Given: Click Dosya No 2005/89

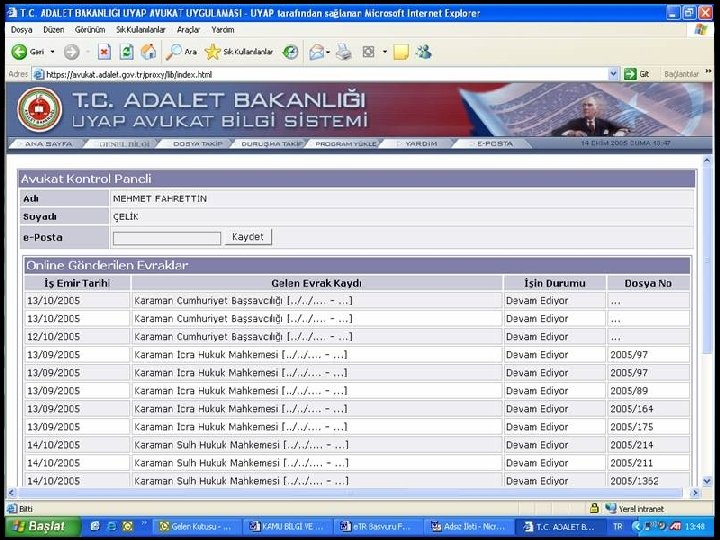Looking at the screenshot, I should point(629,391).
